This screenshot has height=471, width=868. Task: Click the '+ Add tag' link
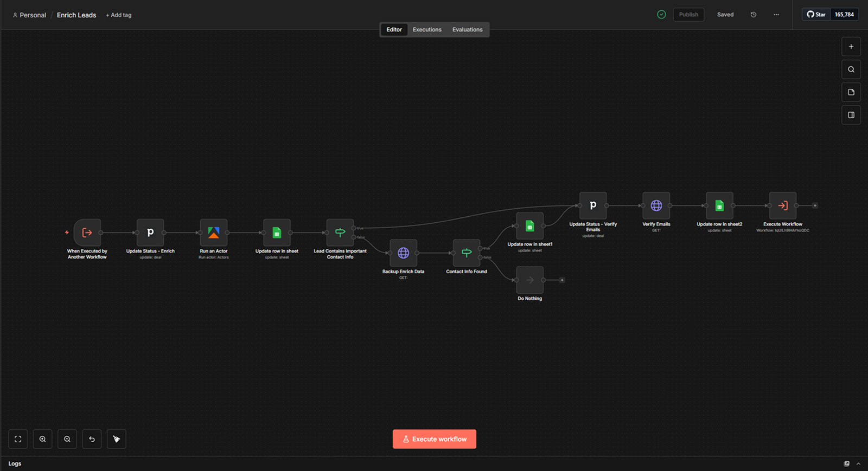click(119, 15)
